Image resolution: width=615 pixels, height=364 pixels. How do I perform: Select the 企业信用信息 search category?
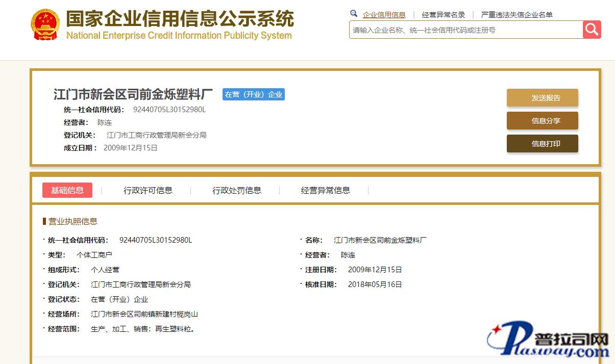click(x=384, y=15)
